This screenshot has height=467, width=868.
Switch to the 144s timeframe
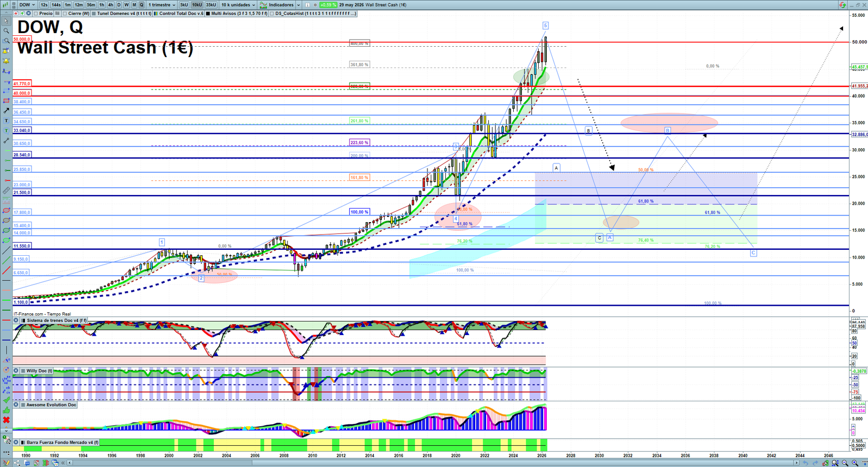coord(56,5)
